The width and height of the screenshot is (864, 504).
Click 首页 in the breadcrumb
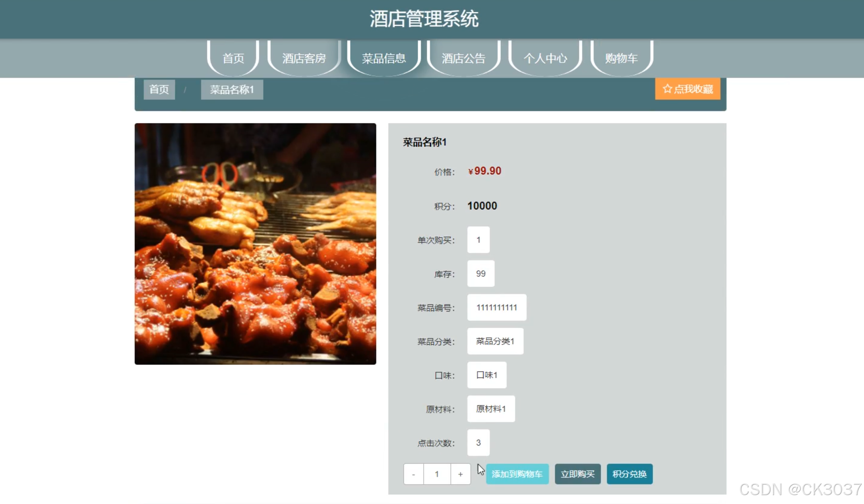[159, 89]
